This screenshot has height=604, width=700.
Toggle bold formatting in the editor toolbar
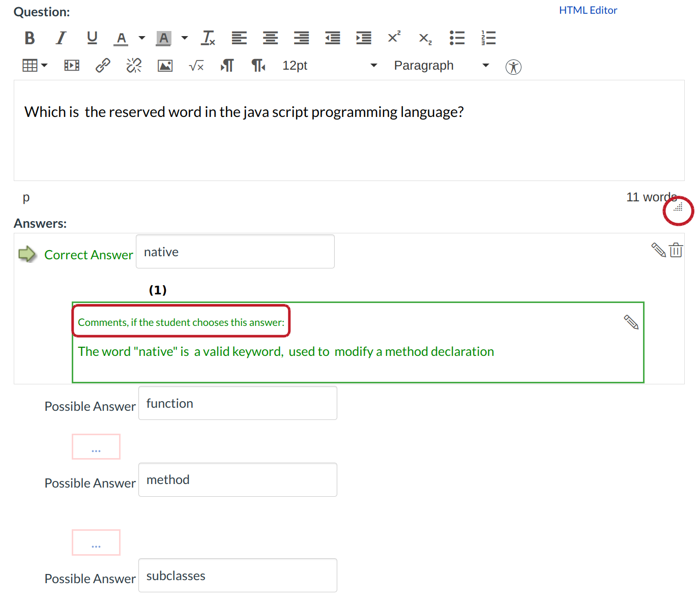(x=30, y=38)
